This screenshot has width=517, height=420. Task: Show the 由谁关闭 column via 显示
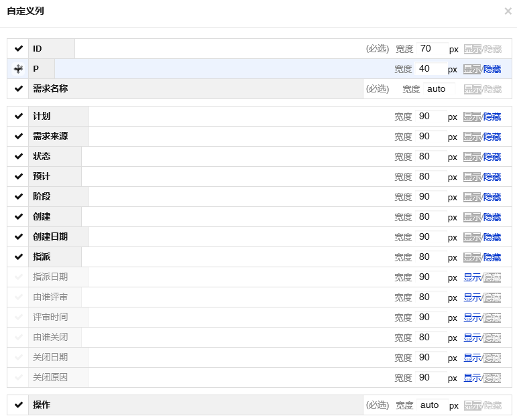[x=473, y=338]
